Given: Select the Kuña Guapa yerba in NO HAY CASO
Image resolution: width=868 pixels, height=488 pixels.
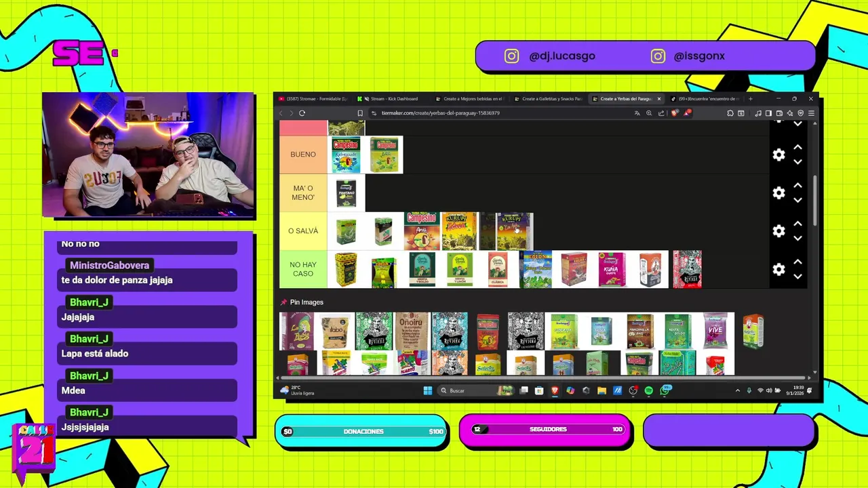Looking at the screenshot, I should (612, 269).
